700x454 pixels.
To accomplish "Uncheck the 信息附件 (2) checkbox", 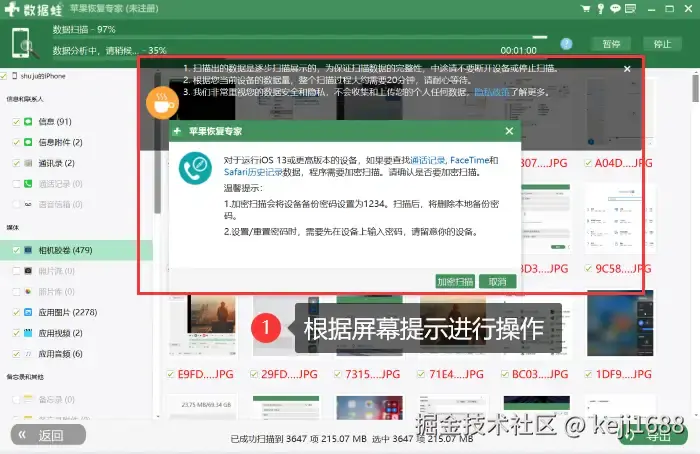I will [x=16, y=142].
